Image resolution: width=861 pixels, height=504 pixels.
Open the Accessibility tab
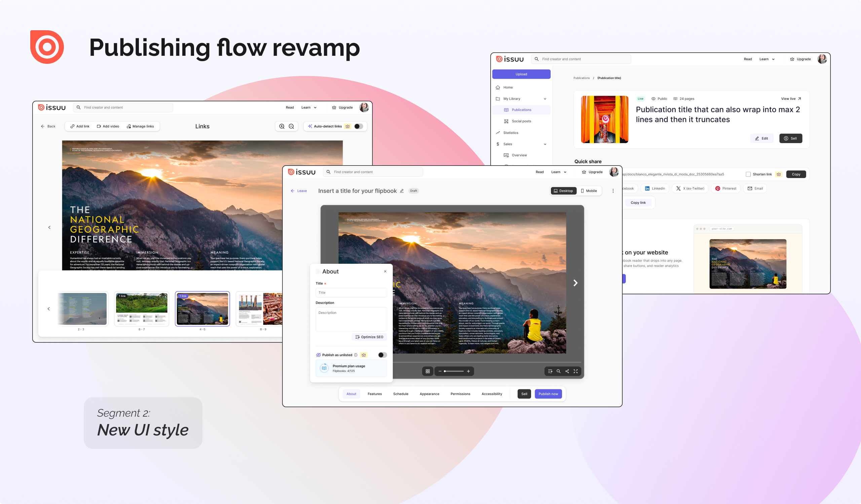coord(492,394)
